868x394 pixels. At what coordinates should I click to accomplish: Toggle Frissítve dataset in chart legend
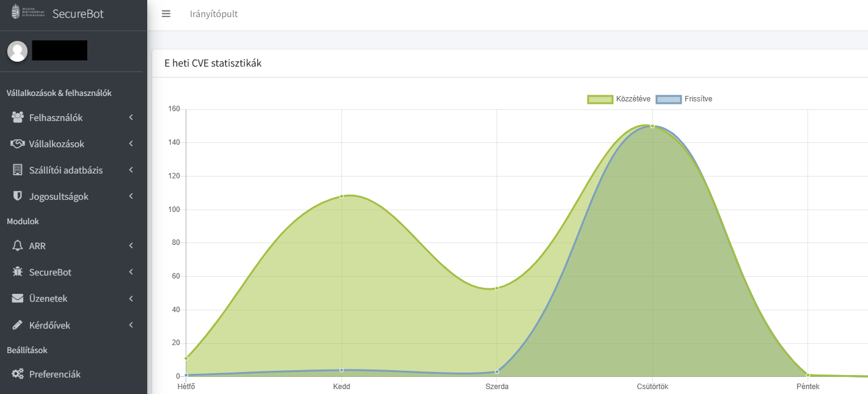click(684, 99)
